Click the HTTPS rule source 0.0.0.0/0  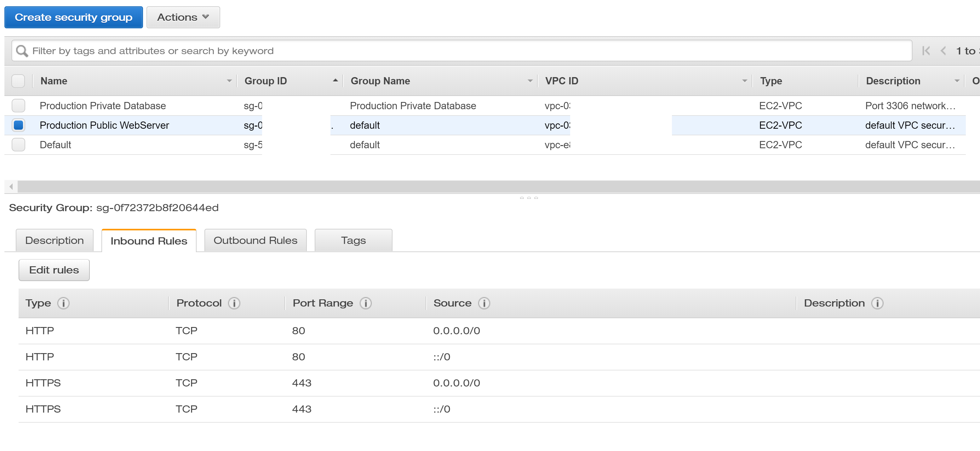pyautogui.click(x=456, y=383)
